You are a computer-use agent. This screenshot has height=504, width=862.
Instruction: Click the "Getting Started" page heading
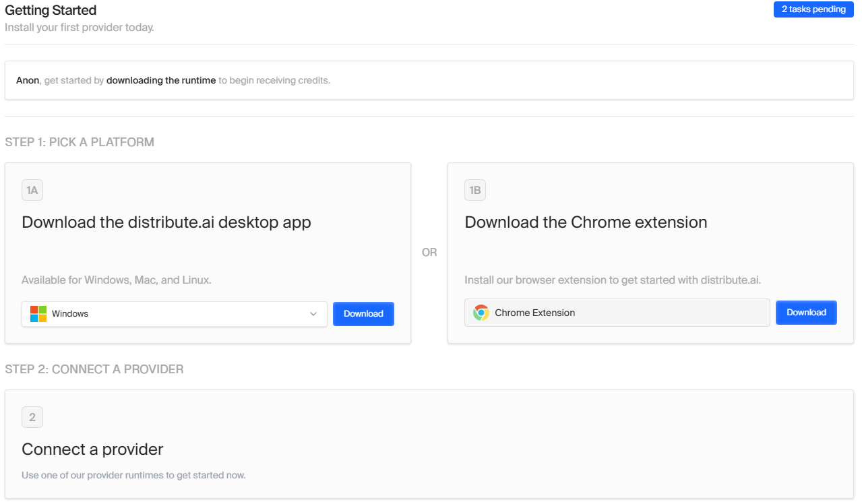pyautogui.click(x=51, y=10)
